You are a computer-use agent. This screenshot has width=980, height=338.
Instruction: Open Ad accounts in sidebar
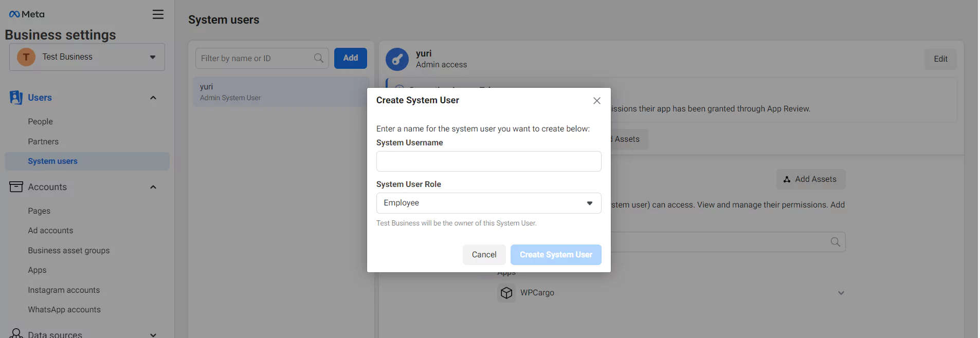tap(50, 231)
